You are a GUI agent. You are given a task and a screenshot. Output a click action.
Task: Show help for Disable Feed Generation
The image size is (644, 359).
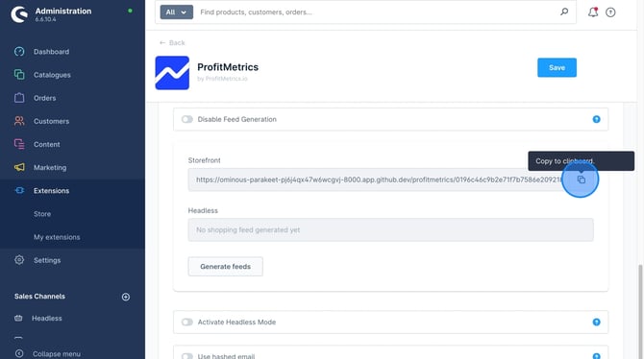point(596,119)
